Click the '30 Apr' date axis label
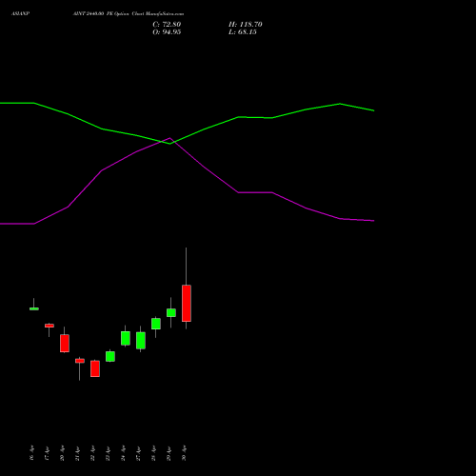This screenshot has width=476, height=476. pos(184,453)
